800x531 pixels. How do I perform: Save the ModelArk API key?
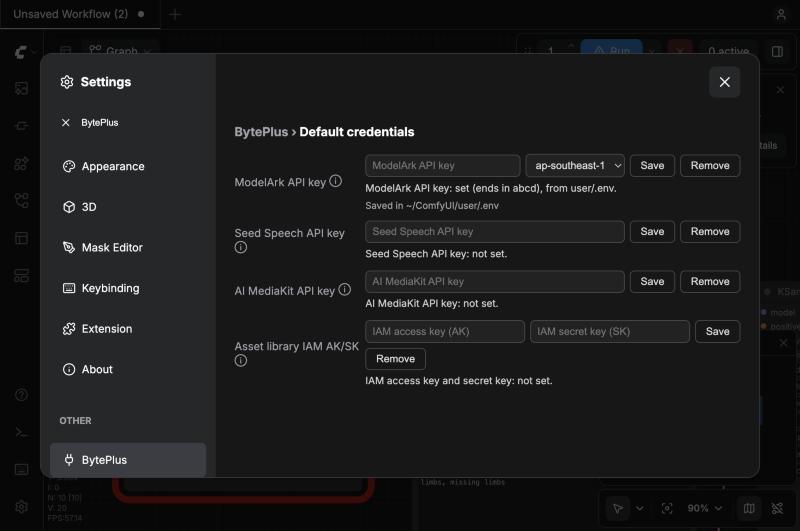(x=652, y=165)
